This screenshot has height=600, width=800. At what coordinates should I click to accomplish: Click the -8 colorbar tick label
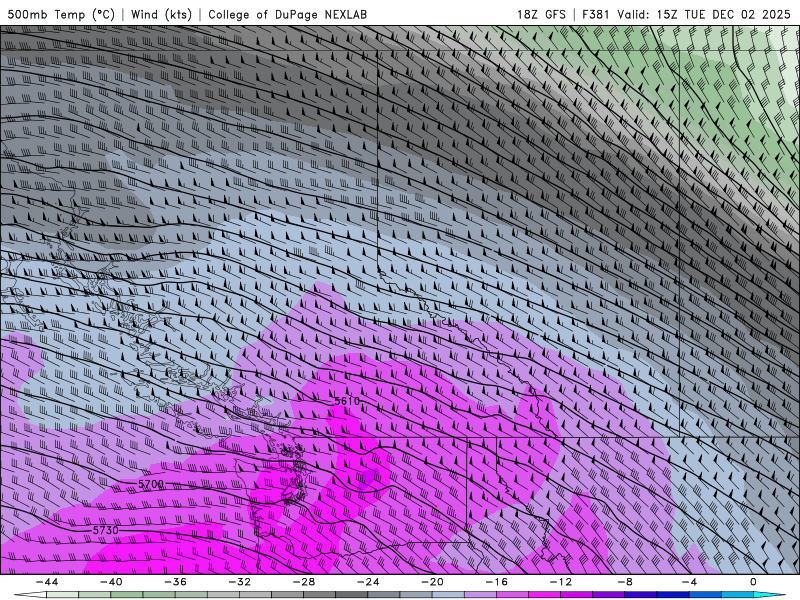[x=625, y=582]
